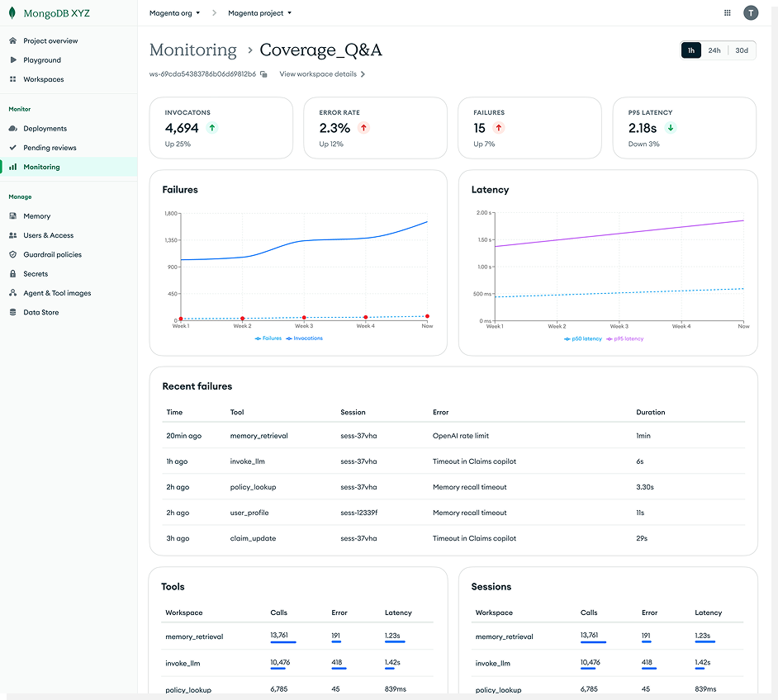Image resolution: width=778 pixels, height=700 pixels.
Task: Click the Monitoring bar chart icon
Action: pyautogui.click(x=13, y=167)
